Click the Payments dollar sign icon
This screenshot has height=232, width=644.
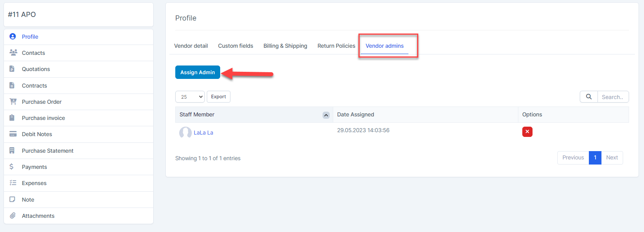12,167
